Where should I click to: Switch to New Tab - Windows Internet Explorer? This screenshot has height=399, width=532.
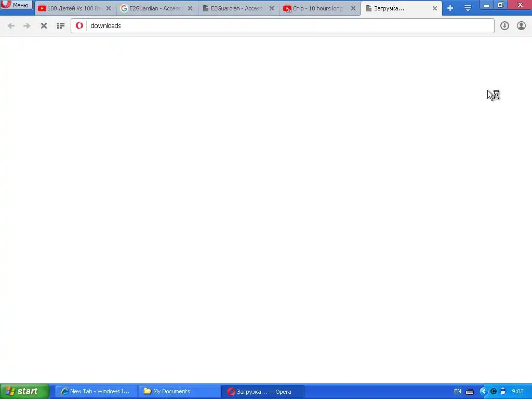(x=96, y=391)
